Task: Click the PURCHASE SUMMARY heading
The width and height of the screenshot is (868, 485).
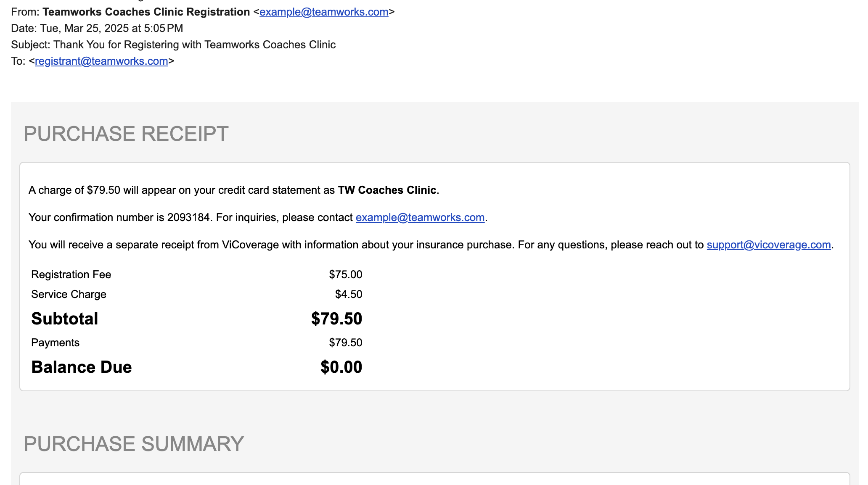Action: 134,444
